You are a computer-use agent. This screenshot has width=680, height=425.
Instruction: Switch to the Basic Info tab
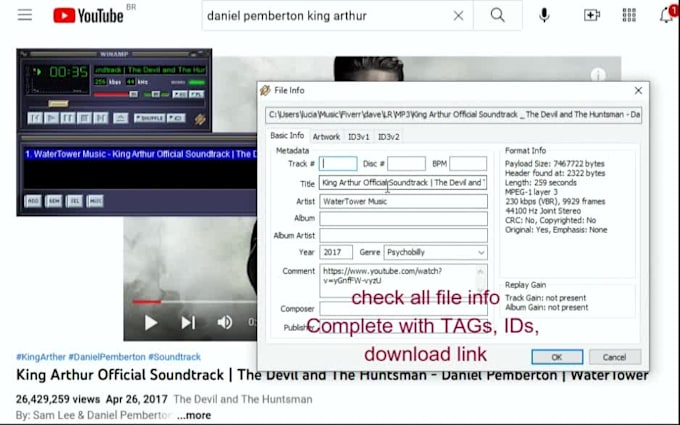click(x=287, y=135)
